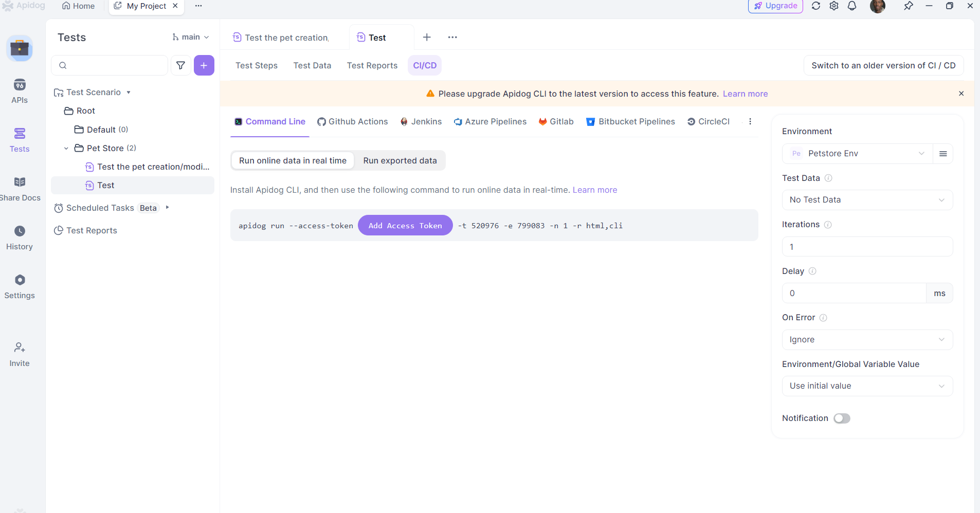The width and height of the screenshot is (980, 513).
Task: Click the Iterations input field
Action: pyautogui.click(x=867, y=247)
